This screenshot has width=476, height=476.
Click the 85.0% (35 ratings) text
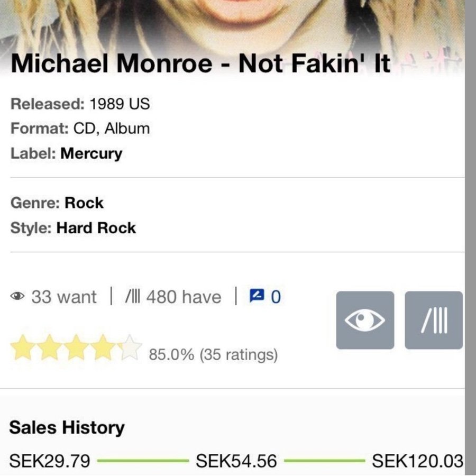(x=213, y=354)
